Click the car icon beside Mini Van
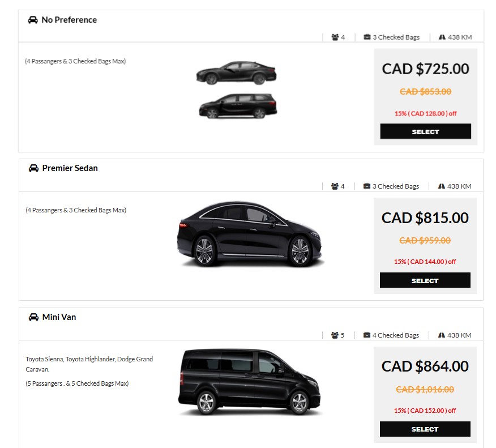The width and height of the screenshot is (496, 448). point(33,317)
